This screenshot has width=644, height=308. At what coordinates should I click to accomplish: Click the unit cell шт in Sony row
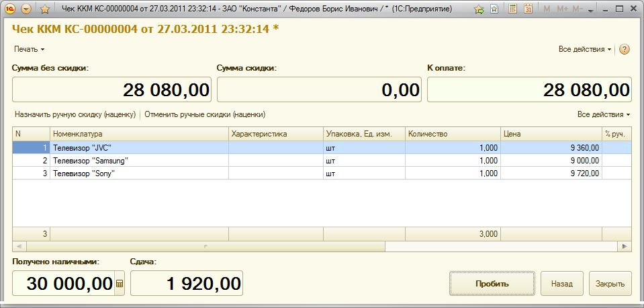(364, 173)
